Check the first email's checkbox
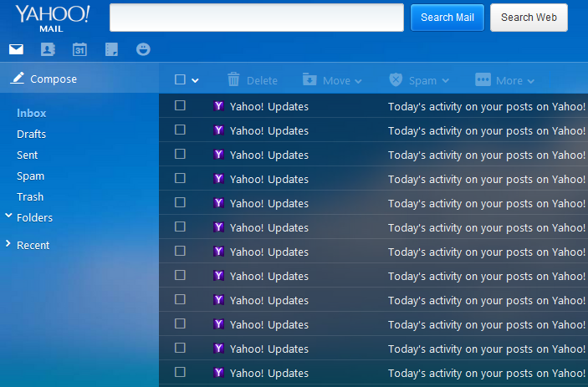 tap(180, 105)
